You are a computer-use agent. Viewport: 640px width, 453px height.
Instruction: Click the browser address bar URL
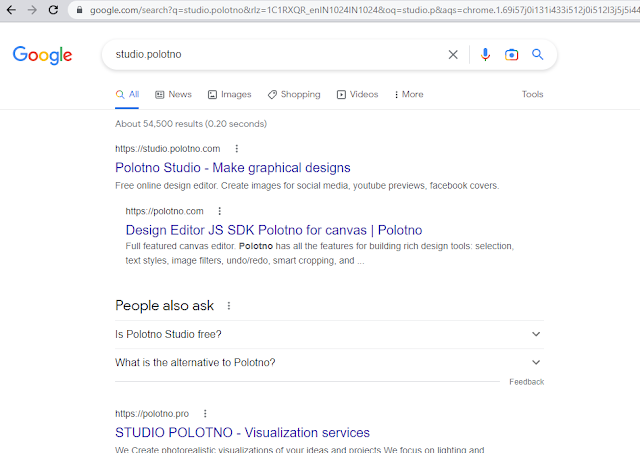coord(364,10)
